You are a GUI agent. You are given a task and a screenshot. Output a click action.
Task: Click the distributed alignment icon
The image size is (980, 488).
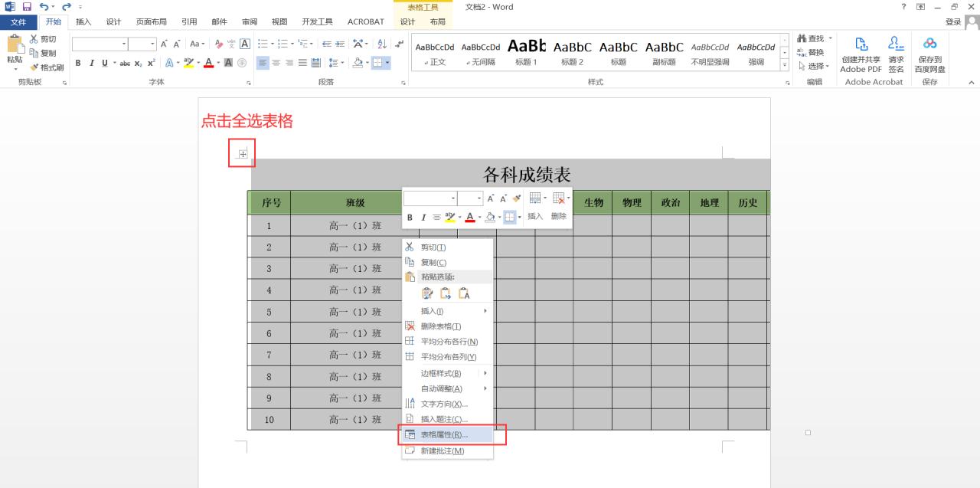(317, 63)
